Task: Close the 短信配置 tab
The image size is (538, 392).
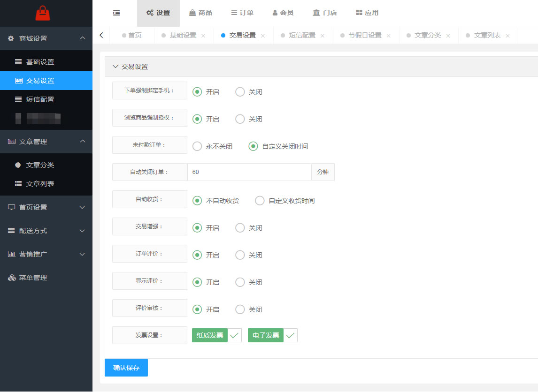Action: [x=322, y=36]
